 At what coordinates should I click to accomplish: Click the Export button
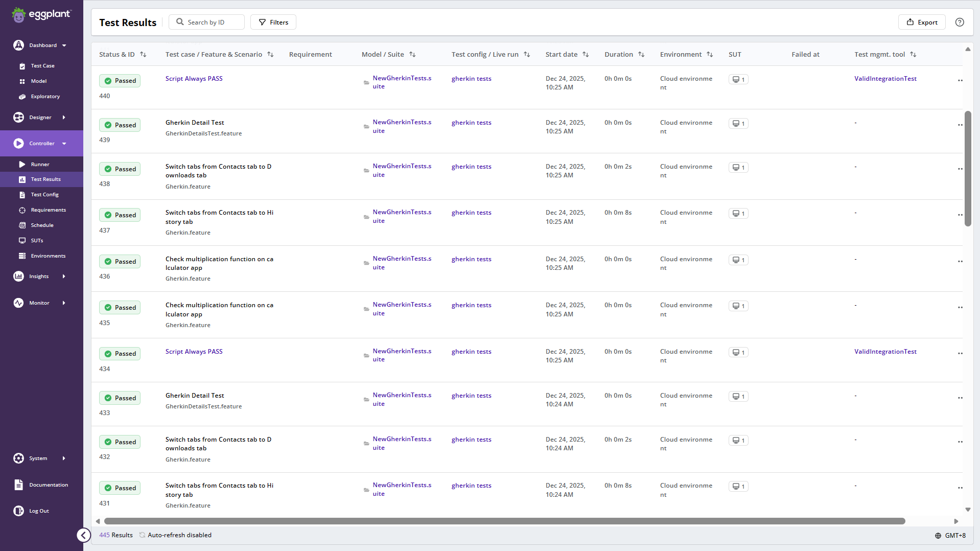tap(921, 22)
